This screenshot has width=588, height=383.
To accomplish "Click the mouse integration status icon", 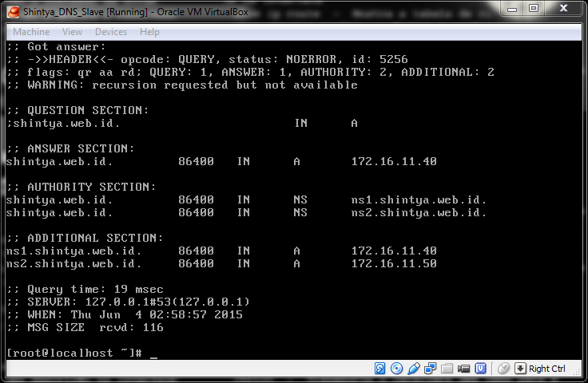I will 503,369.
